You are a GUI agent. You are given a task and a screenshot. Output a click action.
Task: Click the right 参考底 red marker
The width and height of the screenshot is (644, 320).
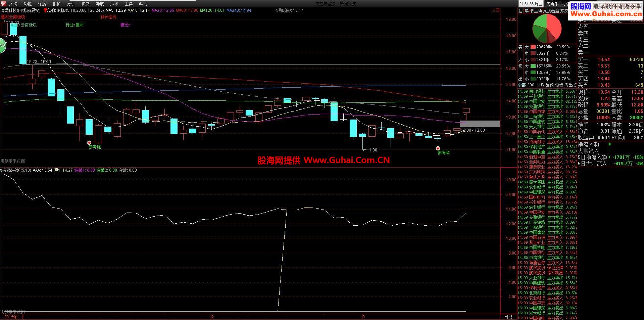(x=438, y=148)
